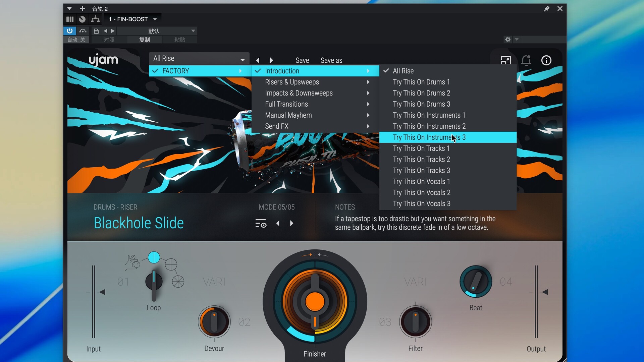Click the 复制 copy button
This screenshot has height=362, width=644.
[x=145, y=40]
